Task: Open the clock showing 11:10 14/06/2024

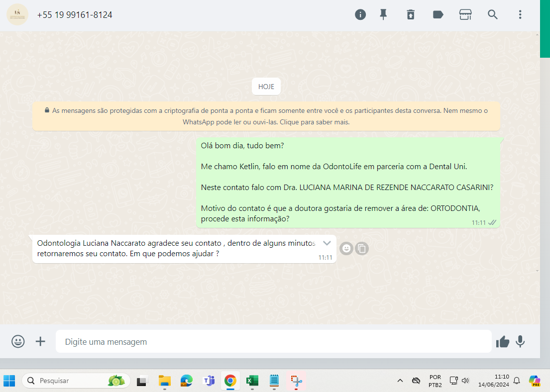Action: [x=494, y=381]
